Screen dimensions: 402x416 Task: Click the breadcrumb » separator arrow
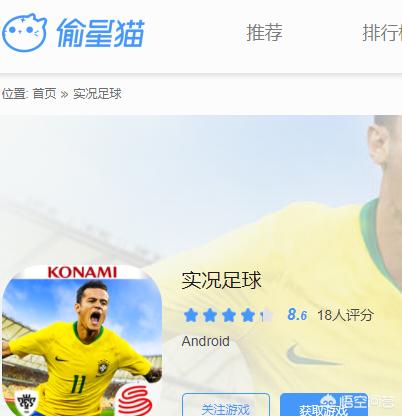coord(64,94)
